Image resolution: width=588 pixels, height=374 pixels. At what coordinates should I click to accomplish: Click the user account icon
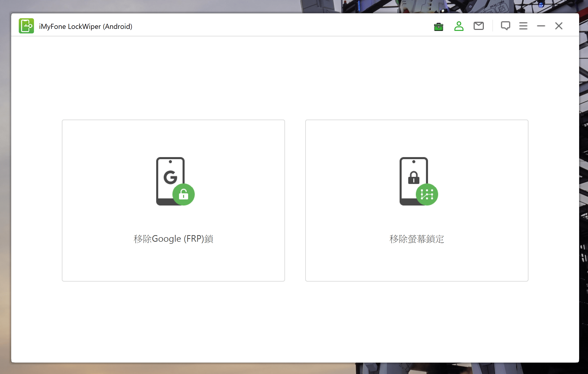(x=459, y=26)
